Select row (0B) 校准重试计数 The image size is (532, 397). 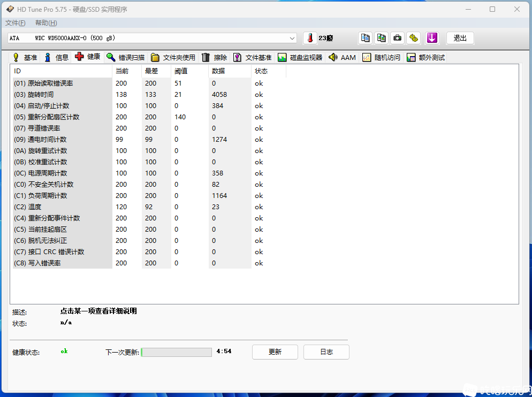click(x=149, y=162)
